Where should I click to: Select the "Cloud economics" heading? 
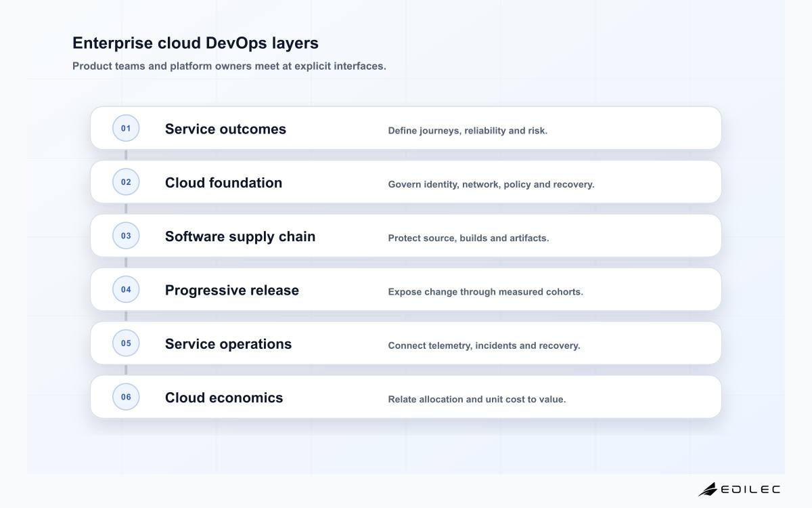click(x=224, y=398)
